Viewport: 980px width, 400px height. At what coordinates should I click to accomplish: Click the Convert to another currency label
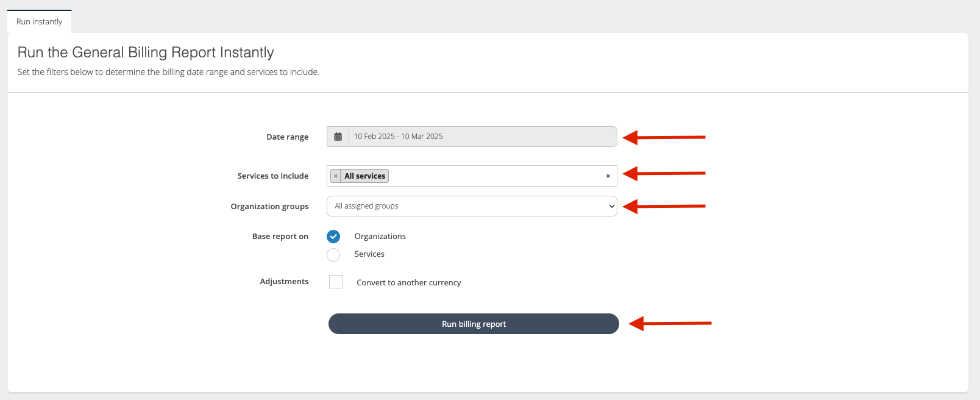pyautogui.click(x=408, y=283)
